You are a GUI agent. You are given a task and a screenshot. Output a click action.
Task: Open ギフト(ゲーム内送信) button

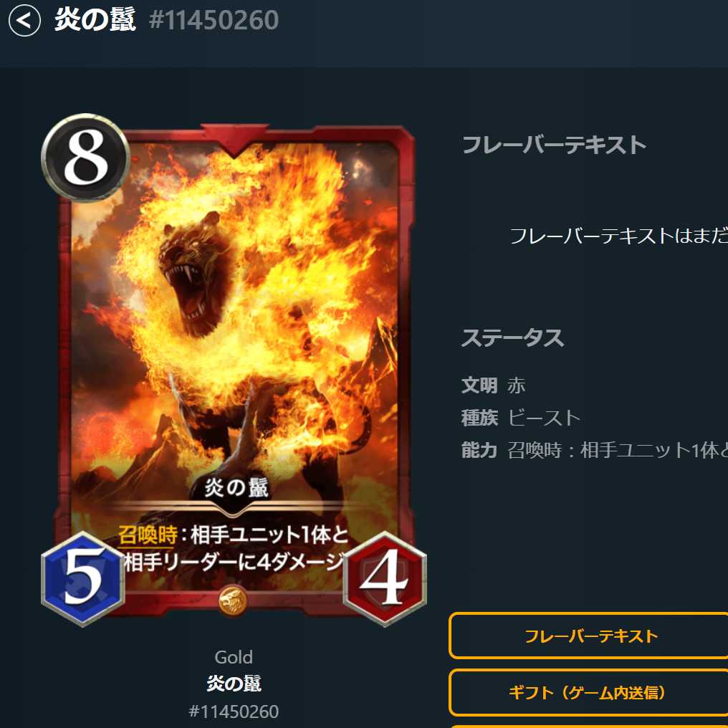pyautogui.click(x=589, y=692)
